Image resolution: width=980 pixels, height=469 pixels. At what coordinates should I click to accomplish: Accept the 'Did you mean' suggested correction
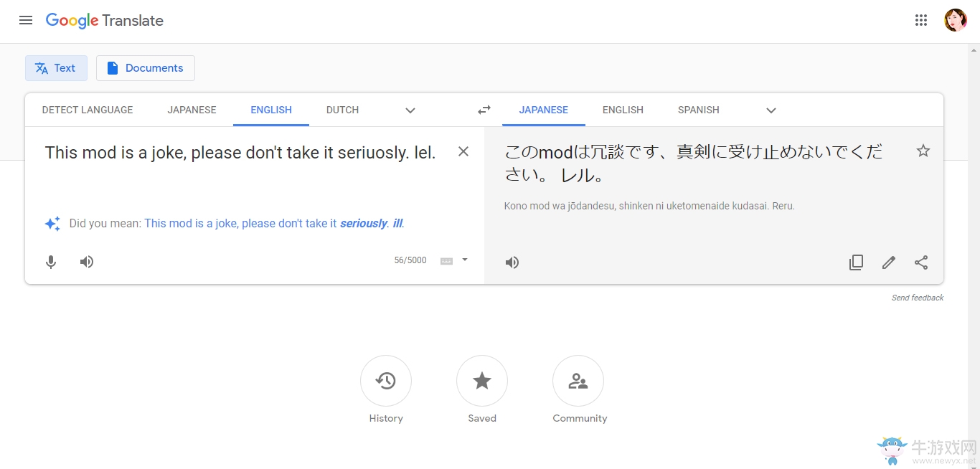tap(275, 224)
